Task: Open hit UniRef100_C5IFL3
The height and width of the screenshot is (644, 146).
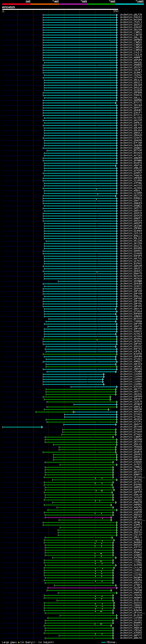Action: 131,22
